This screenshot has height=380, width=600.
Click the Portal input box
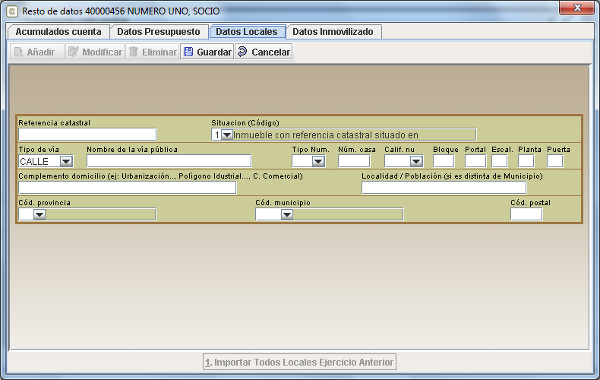pos(475,161)
